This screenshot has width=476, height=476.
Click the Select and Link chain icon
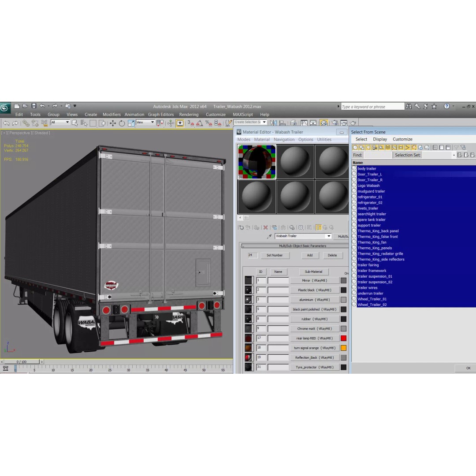pos(26,123)
